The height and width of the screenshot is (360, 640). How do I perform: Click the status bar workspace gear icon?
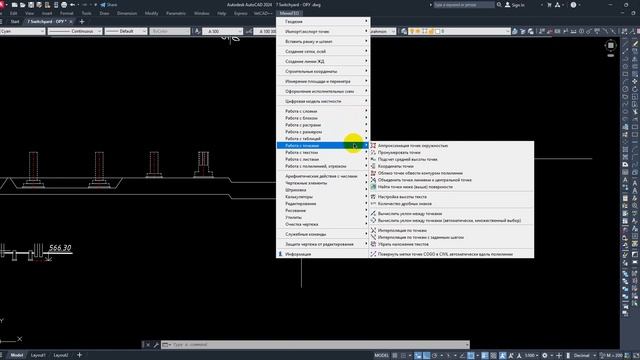(x=544, y=356)
